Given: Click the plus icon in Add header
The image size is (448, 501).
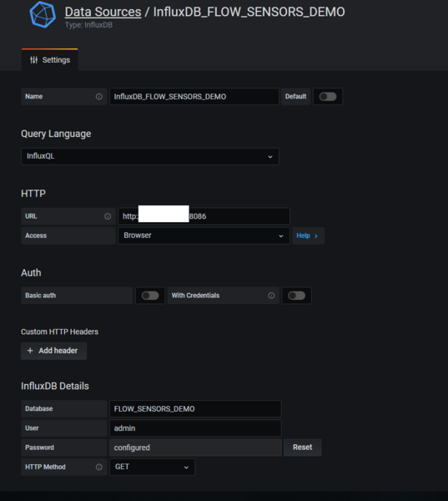Looking at the screenshot, I should pos(30,351).
